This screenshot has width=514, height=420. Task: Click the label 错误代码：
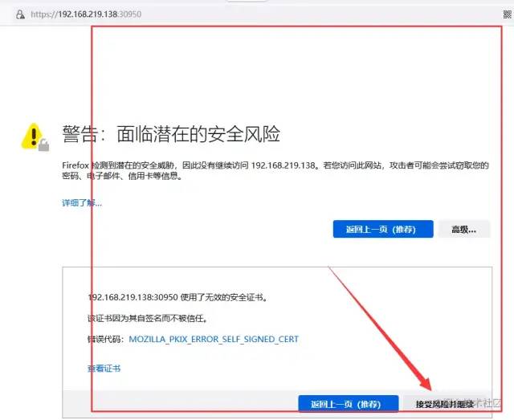coord(106,339)
